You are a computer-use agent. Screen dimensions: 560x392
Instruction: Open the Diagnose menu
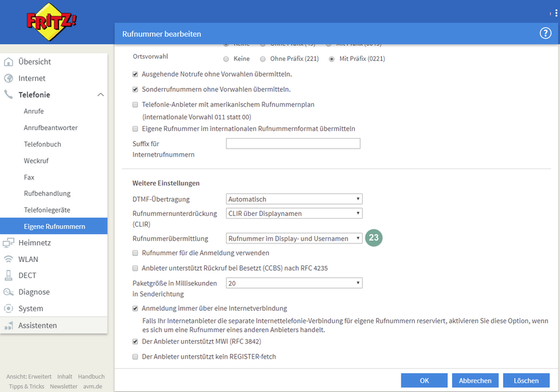pyautogui.click(x=34, y=292)
